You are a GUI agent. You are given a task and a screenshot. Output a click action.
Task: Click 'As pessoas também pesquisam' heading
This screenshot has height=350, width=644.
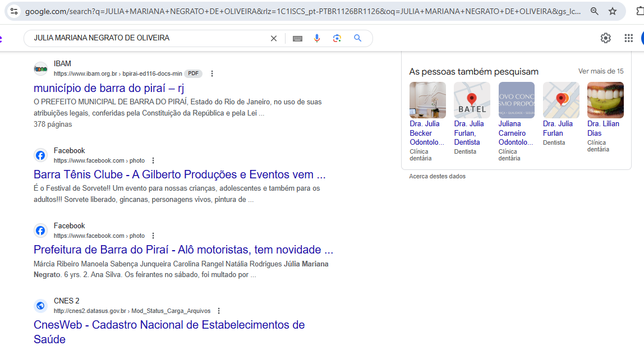473,71
